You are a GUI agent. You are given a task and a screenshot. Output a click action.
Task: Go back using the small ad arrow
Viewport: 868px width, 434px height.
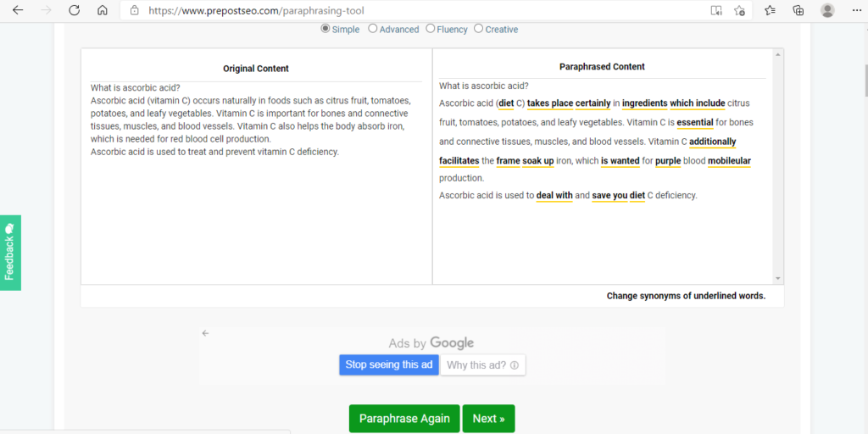205,333
